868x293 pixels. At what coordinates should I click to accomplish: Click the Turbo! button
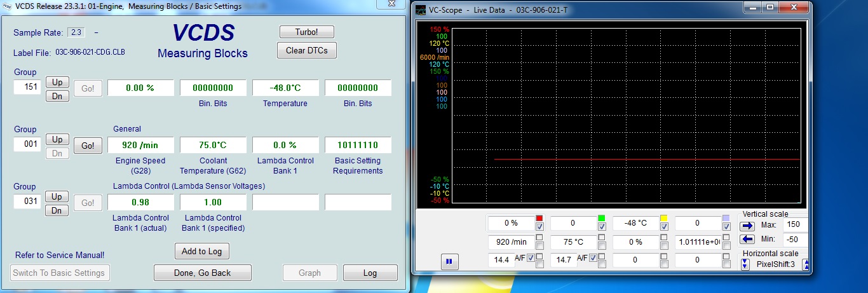pyautogui.click(x=306, y=32)
